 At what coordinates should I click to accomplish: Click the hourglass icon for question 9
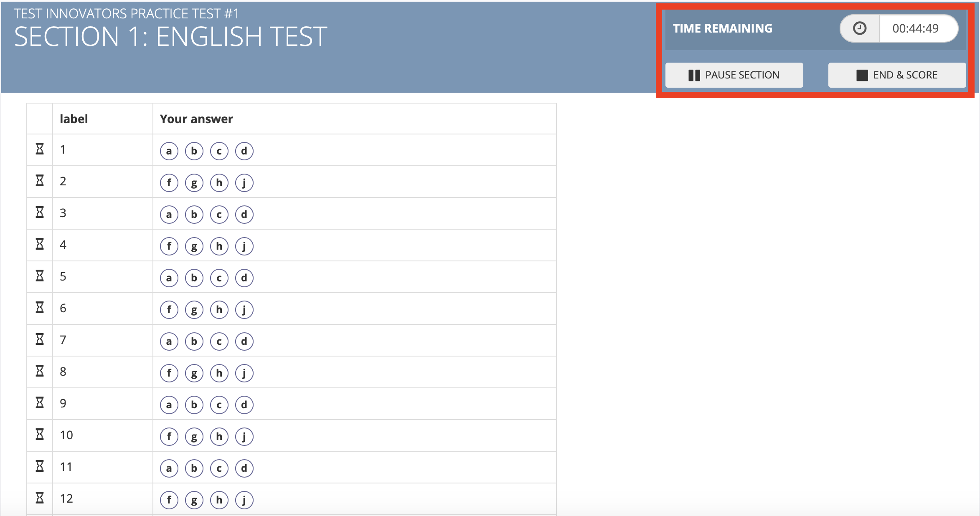coord(40,403)
